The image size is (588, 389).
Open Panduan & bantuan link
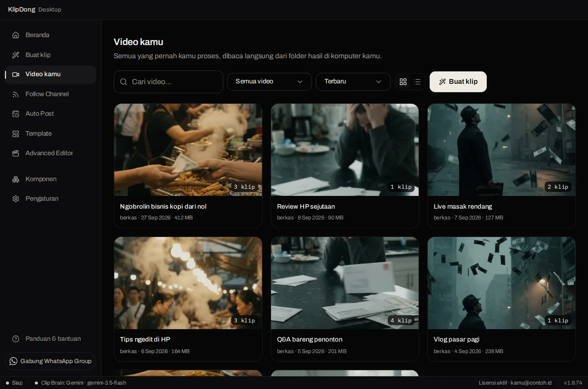(x=51, y=339)
